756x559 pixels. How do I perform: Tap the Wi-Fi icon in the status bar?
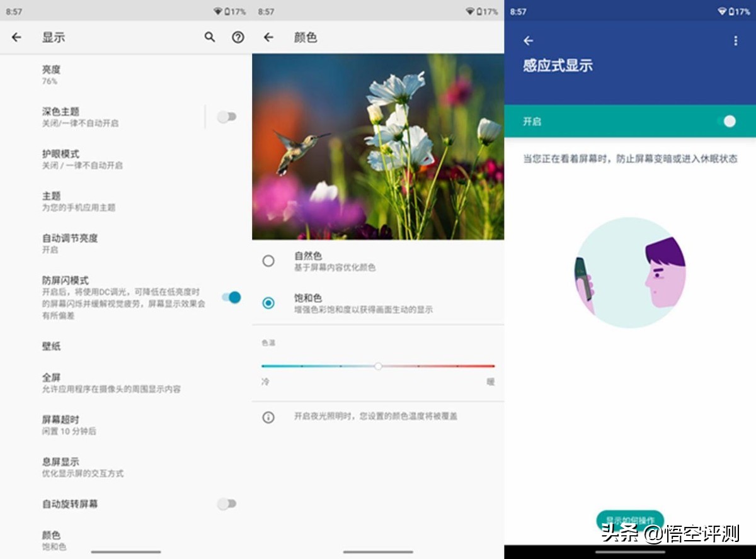[x=218, y=11]
